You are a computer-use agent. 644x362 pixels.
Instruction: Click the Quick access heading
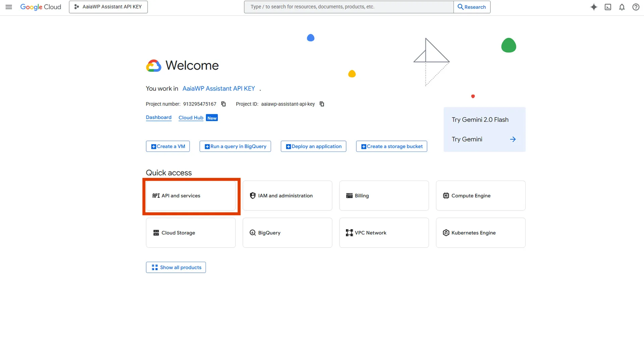tap(169, 173)
